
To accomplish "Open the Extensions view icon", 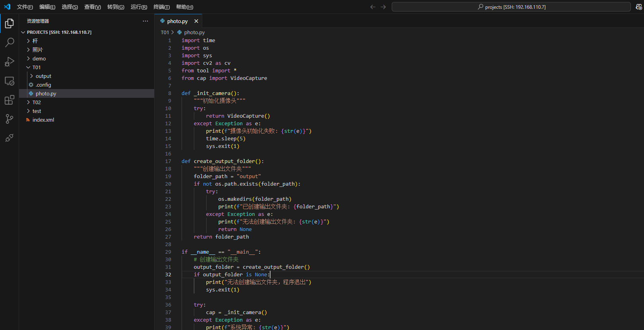I will 10,100.
